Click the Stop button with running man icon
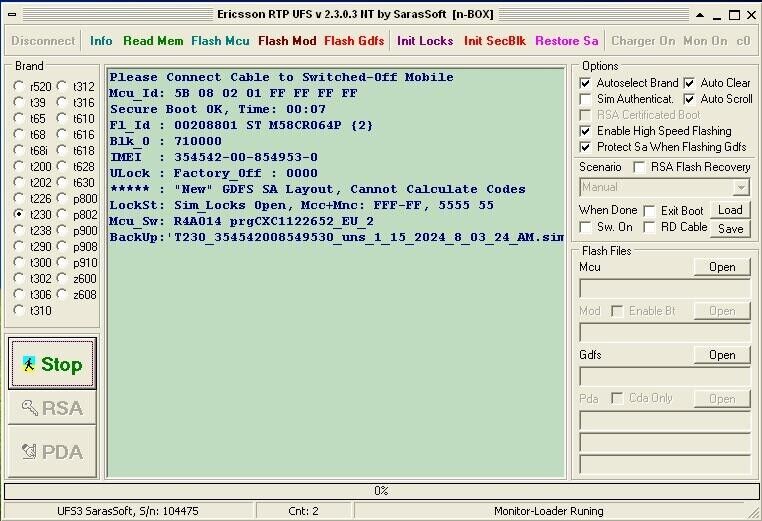762x521 pixels. click(52, 364)
